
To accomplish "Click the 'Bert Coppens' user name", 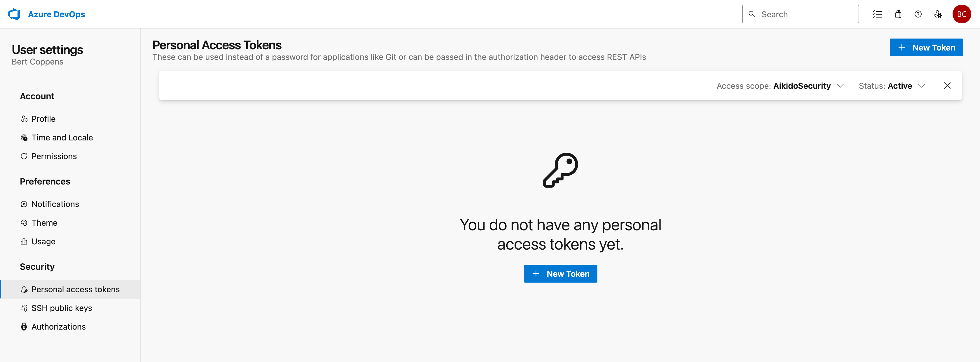I will click(37, 62).
